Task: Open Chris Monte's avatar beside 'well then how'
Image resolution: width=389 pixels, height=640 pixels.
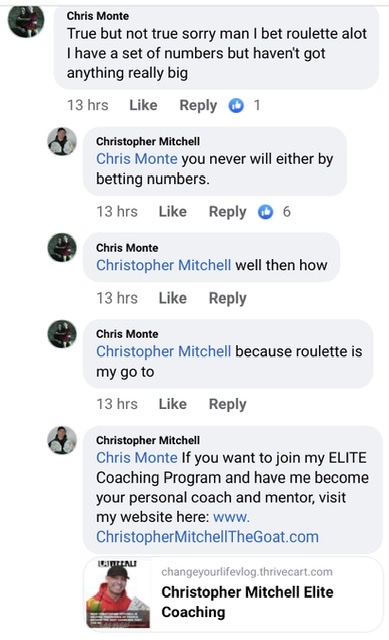Action: click(62, 248)
